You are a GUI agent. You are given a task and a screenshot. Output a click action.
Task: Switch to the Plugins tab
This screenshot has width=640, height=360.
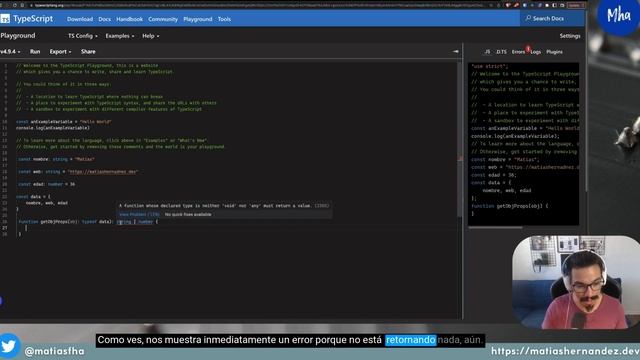554,52
